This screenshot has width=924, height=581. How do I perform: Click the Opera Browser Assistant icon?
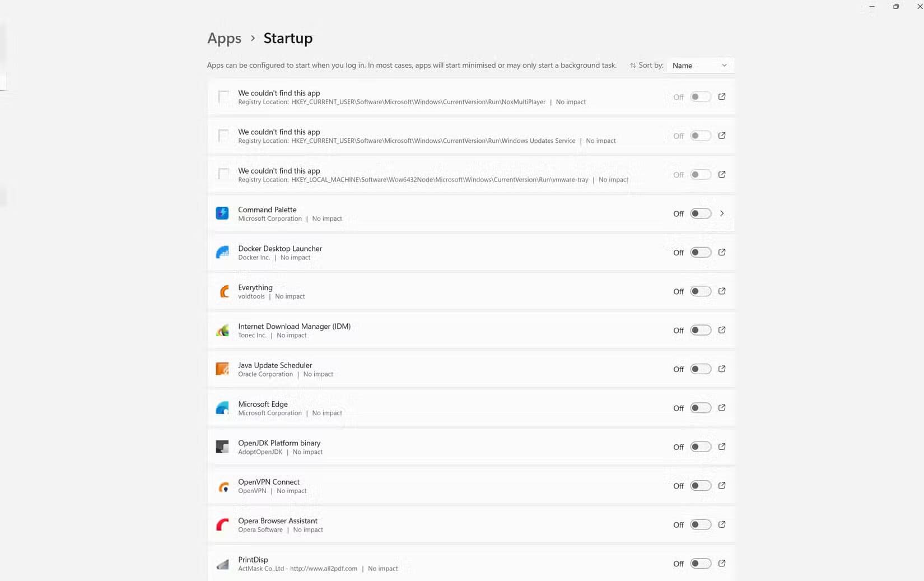[222, 524]
